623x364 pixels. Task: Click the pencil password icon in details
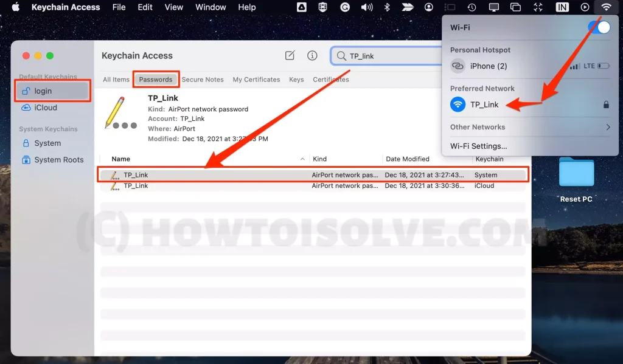coord(120,113)
